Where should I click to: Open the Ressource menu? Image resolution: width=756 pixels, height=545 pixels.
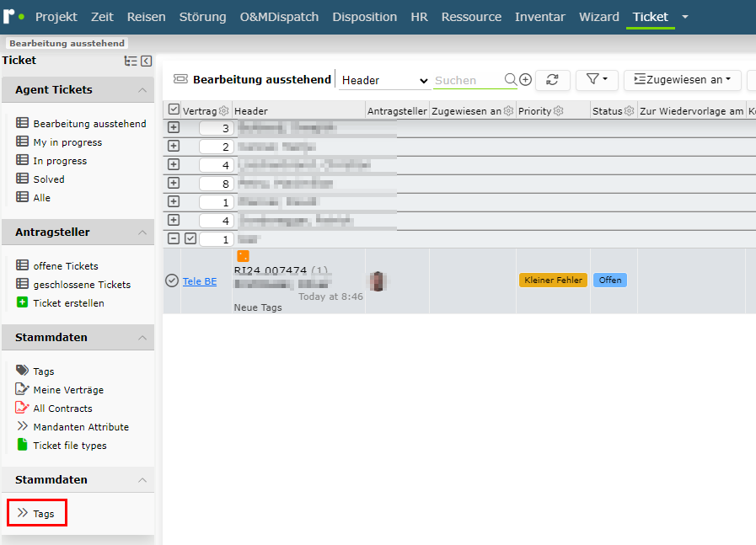click(471, 17)
